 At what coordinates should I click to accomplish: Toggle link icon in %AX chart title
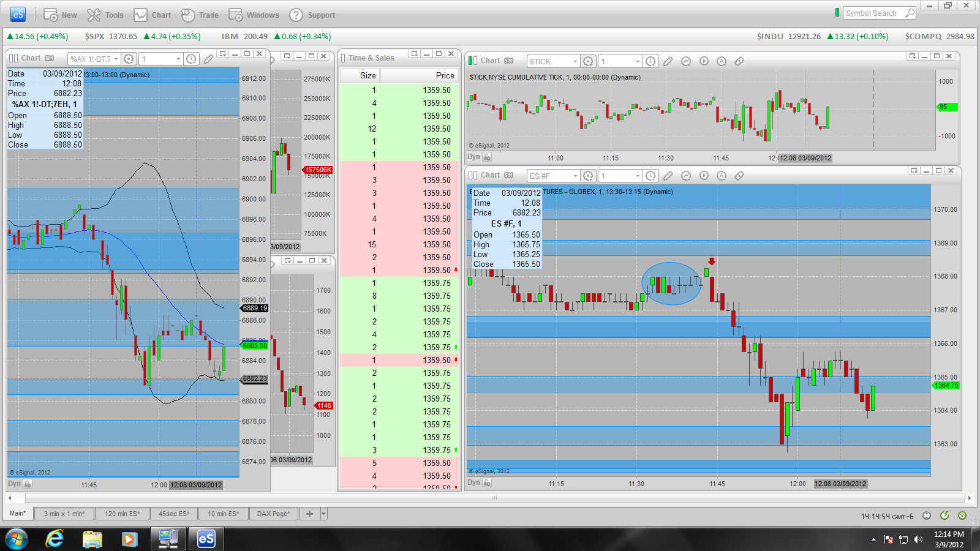13,58
